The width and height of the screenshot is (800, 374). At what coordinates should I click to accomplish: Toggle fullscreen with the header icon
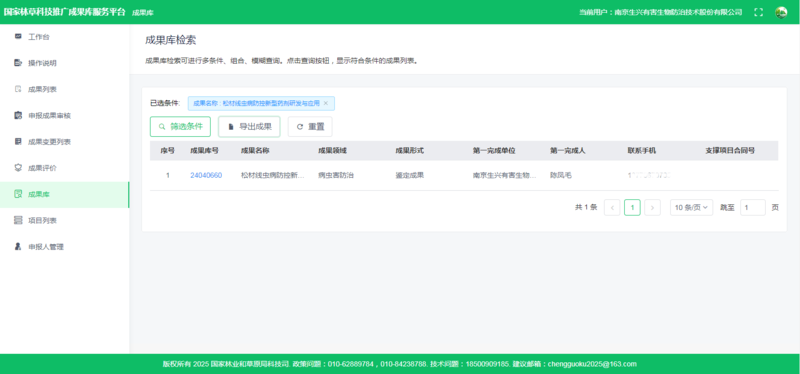tap(759, 12)
